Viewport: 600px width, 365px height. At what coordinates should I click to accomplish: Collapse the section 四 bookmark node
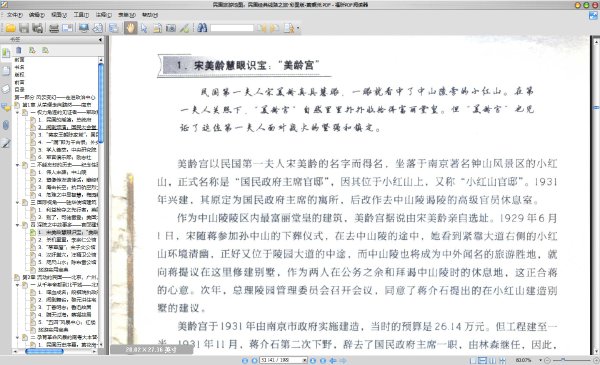pos(18,225)
